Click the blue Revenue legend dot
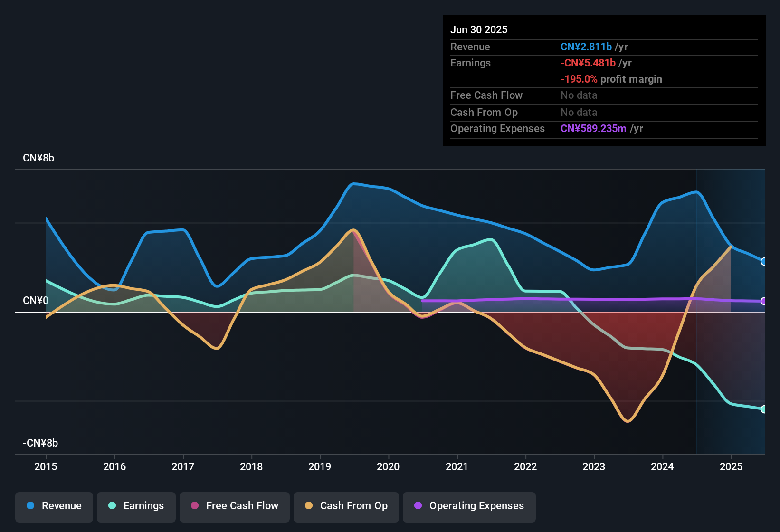The width and height of the screenshot is (780, 532). [30, 506]
